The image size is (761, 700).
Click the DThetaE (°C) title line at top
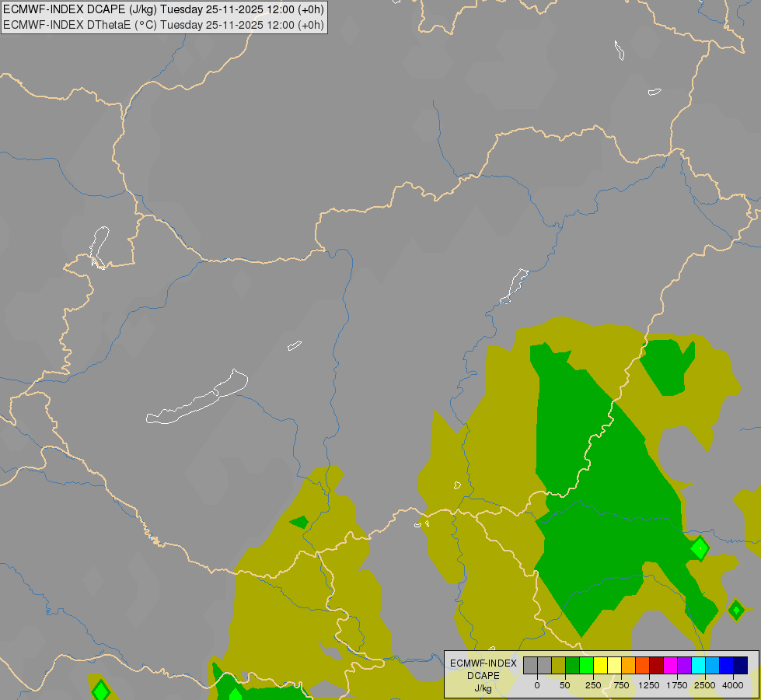(x=163, y=25)
